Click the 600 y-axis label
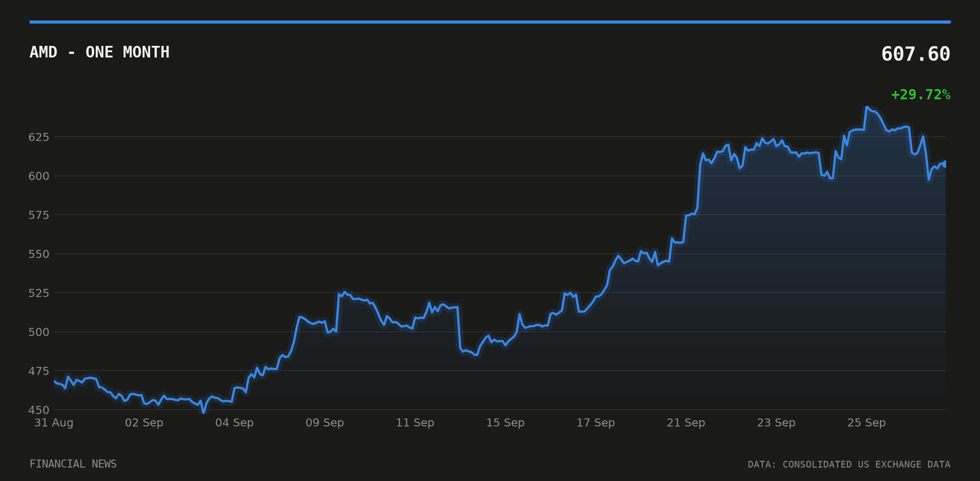Screen dimensions: 980x481 click(x=39, y=176)
